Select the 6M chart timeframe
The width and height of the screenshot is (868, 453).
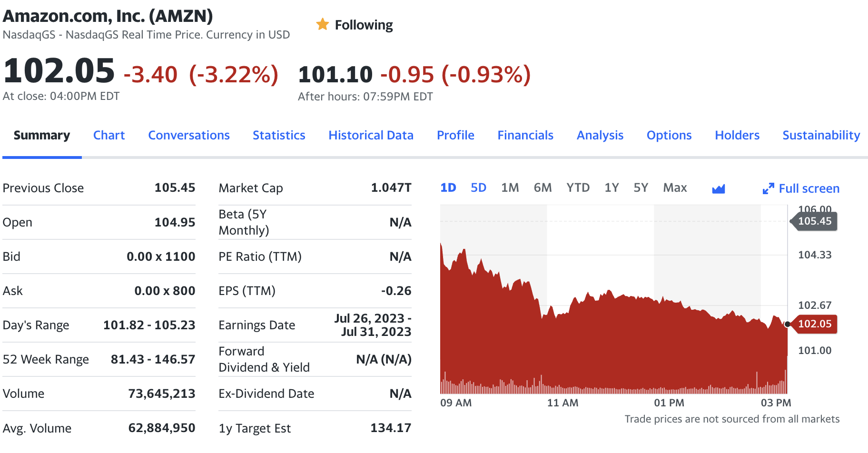point(542,187)
